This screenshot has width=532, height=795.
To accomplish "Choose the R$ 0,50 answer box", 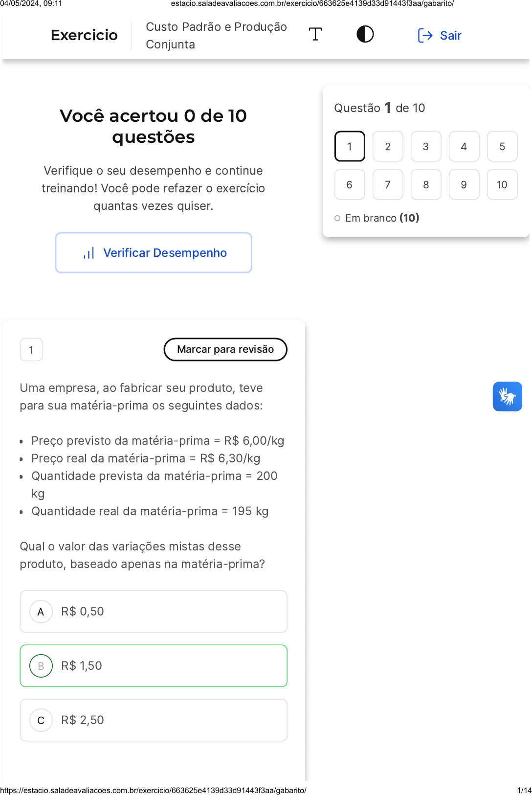I will point(154,612).
